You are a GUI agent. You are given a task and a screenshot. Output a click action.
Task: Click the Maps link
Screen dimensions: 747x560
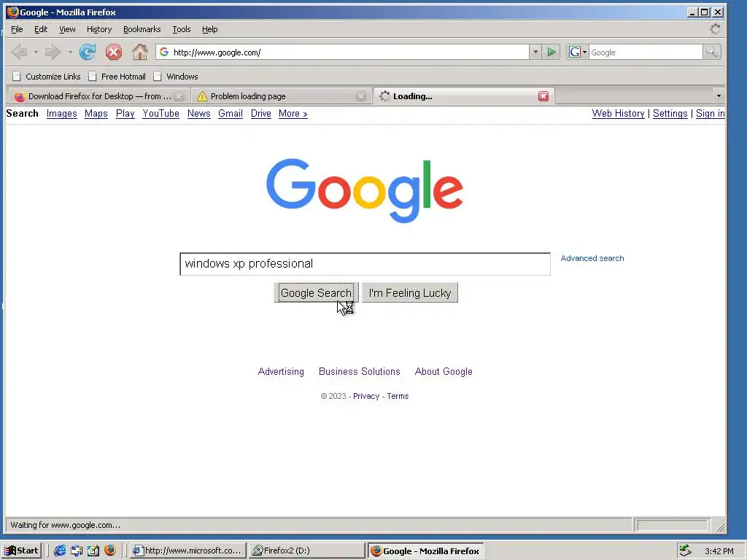96,113
